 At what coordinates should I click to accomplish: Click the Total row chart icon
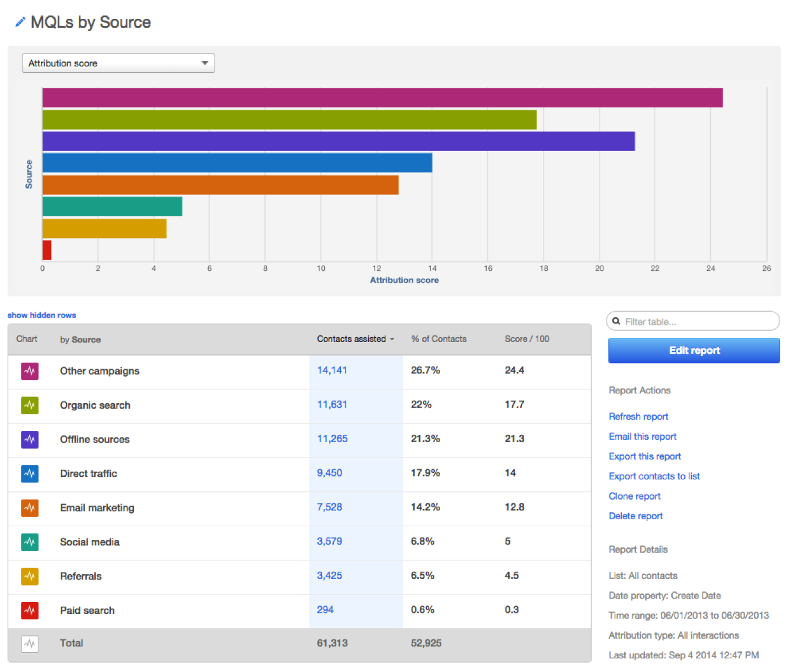coord(30,644)
